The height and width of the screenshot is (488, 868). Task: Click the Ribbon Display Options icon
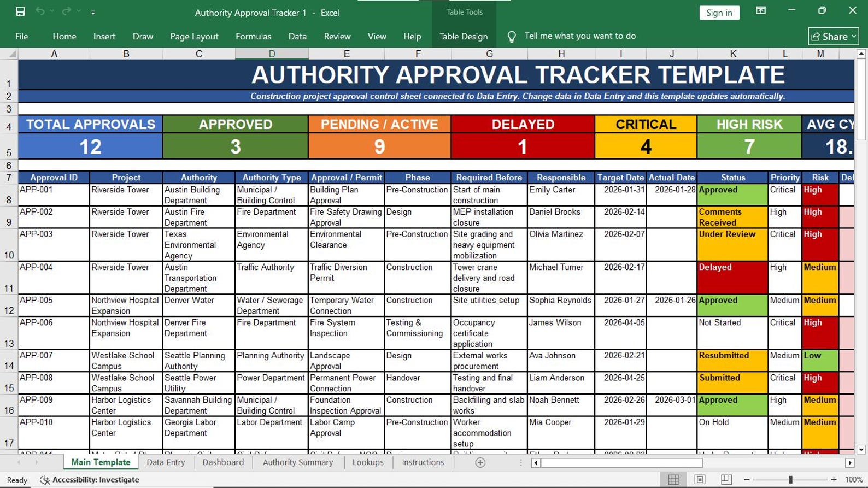click(760, 11)
